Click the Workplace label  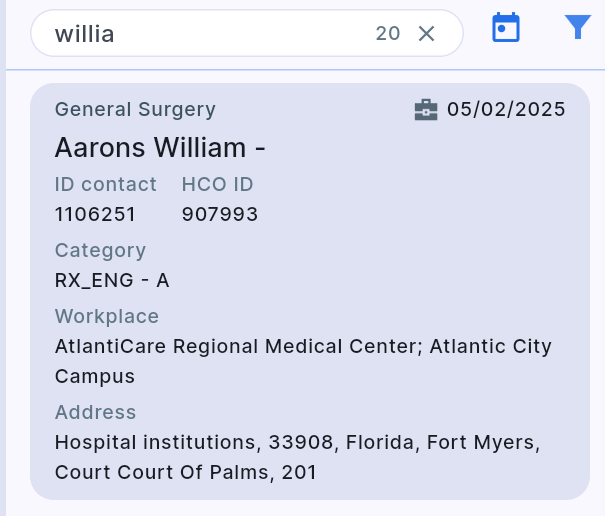click(x=107, y=316)
